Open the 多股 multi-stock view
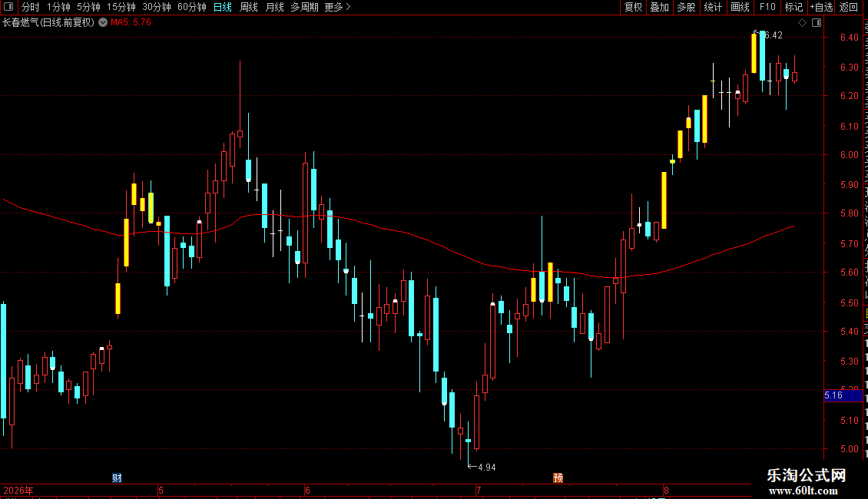The image size is (868, 499). (x=686, y=7)
